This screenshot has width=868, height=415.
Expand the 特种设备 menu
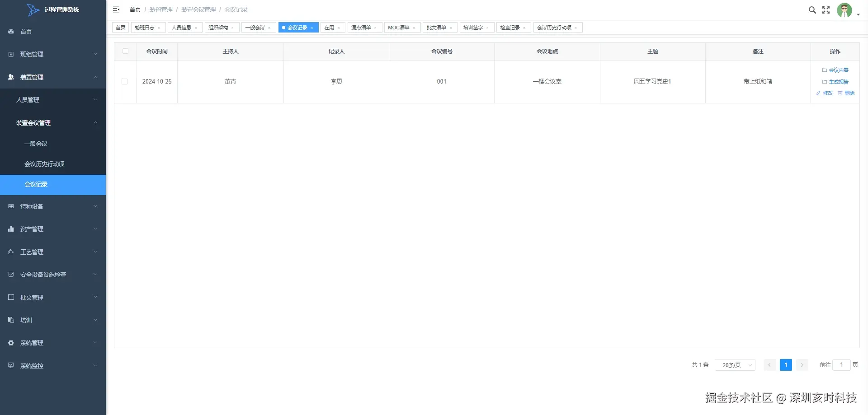coord(95,206)
